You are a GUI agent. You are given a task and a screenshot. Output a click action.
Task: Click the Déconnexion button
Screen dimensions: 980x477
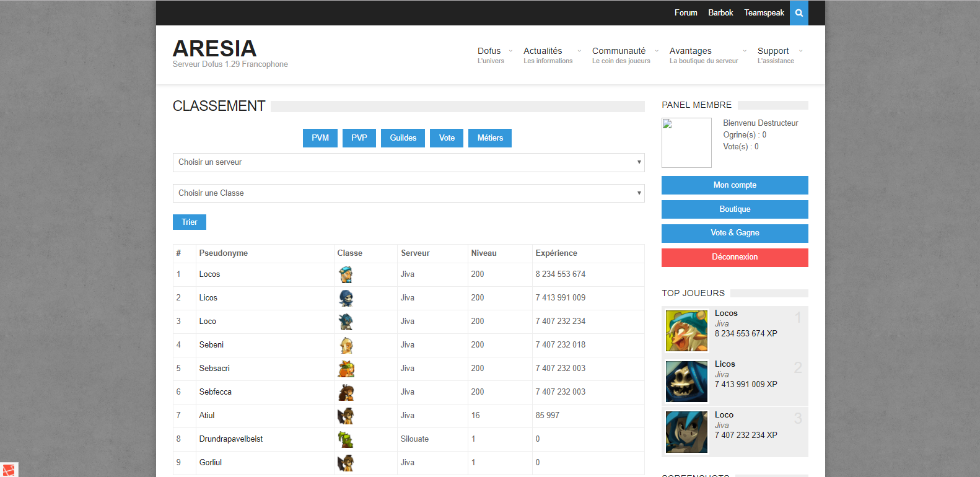click(735, 257)
